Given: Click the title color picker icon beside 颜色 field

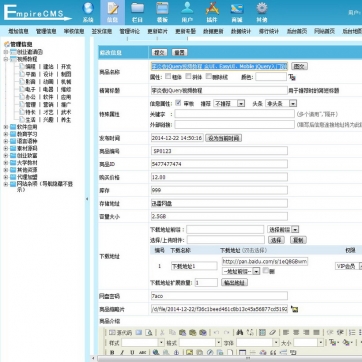Looking at the screenshot, I should point(292,77).
